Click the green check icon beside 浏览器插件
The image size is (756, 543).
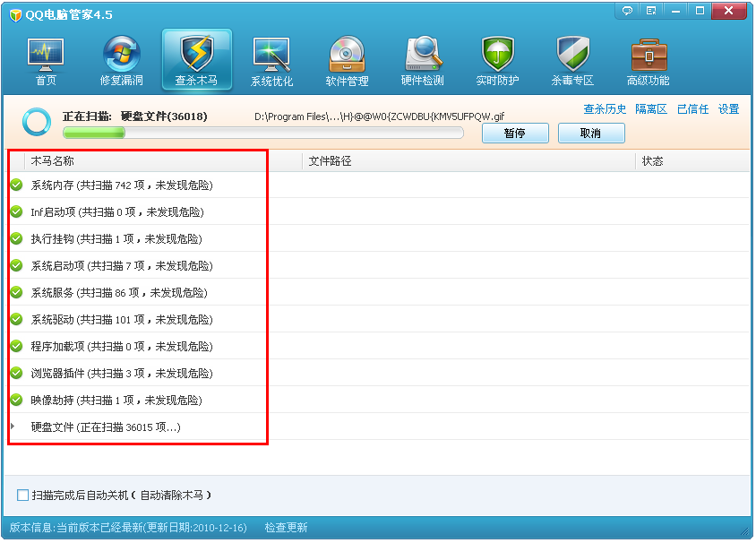[16, 374]
